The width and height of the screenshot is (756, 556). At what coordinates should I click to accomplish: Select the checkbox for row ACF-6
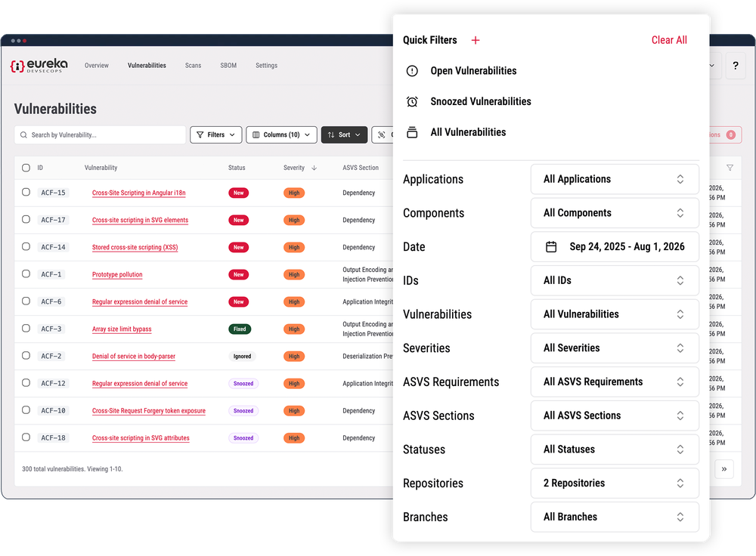pyautogui.click(x=26, y=301)
